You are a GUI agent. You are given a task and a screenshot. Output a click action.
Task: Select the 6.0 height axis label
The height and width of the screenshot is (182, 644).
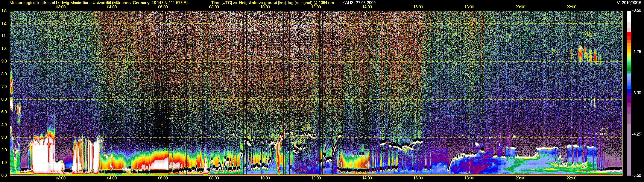coord(4,99)
